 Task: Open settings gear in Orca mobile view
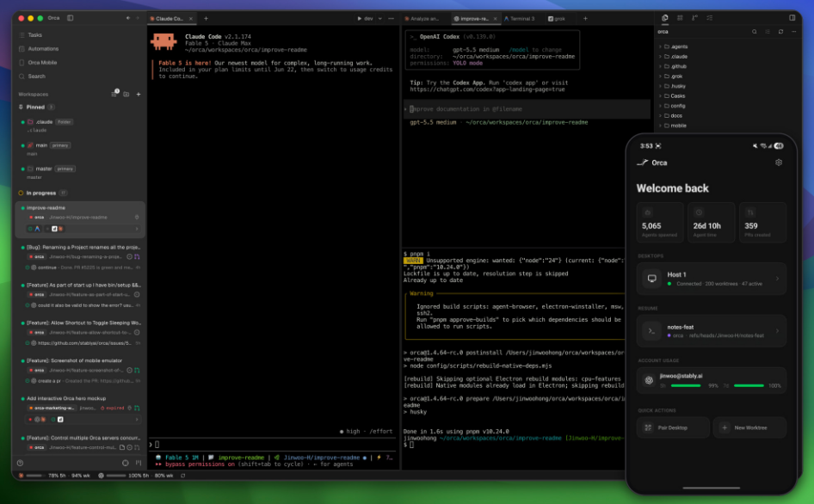point(779,163)
